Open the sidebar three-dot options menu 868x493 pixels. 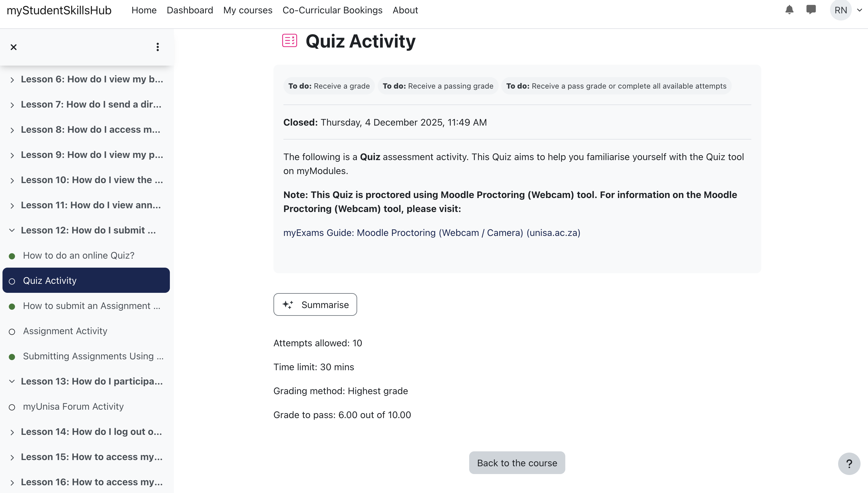[157, 47]
